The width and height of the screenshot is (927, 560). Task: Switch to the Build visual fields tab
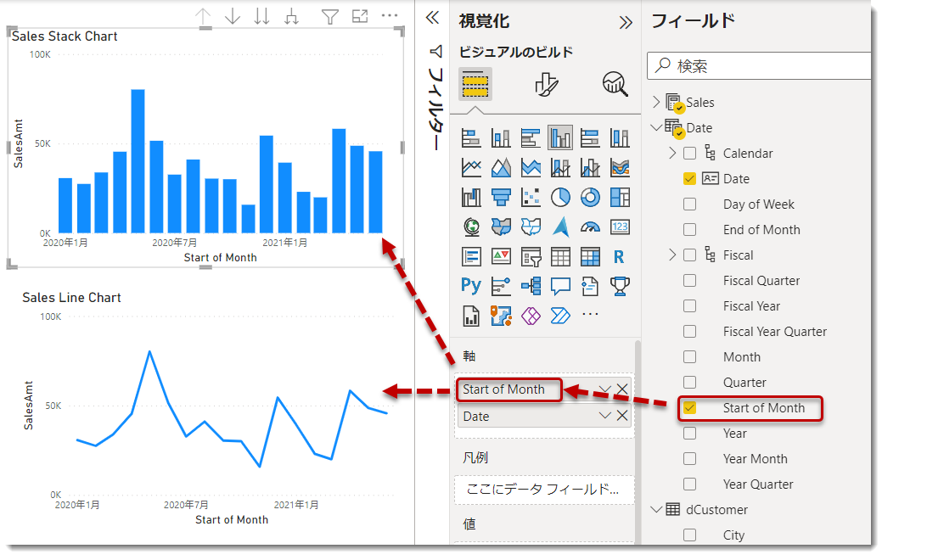pos(475,84)
